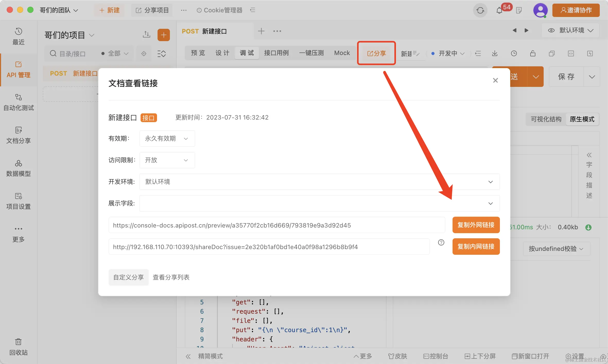
Task: Switch to 可视化结构 view mode
Action: pos(546,119)
